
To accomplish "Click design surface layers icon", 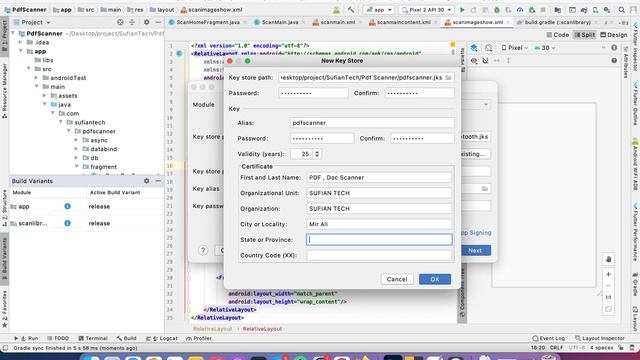I will pos(474,48).
